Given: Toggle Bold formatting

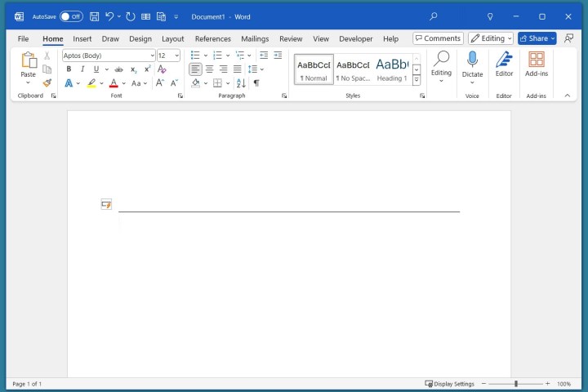Looking at the screenshot, I should [x=69, y=69].
